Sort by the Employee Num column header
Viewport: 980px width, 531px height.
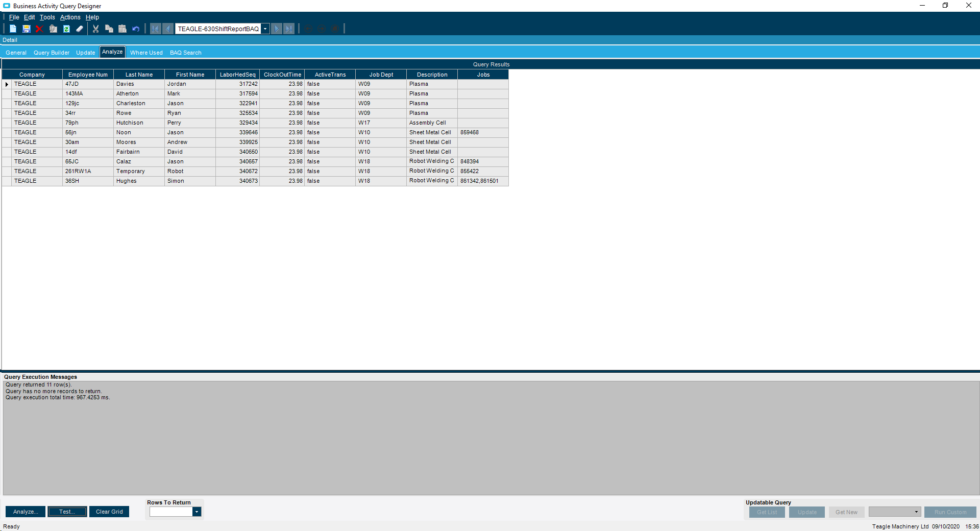(x=88, y=75)
